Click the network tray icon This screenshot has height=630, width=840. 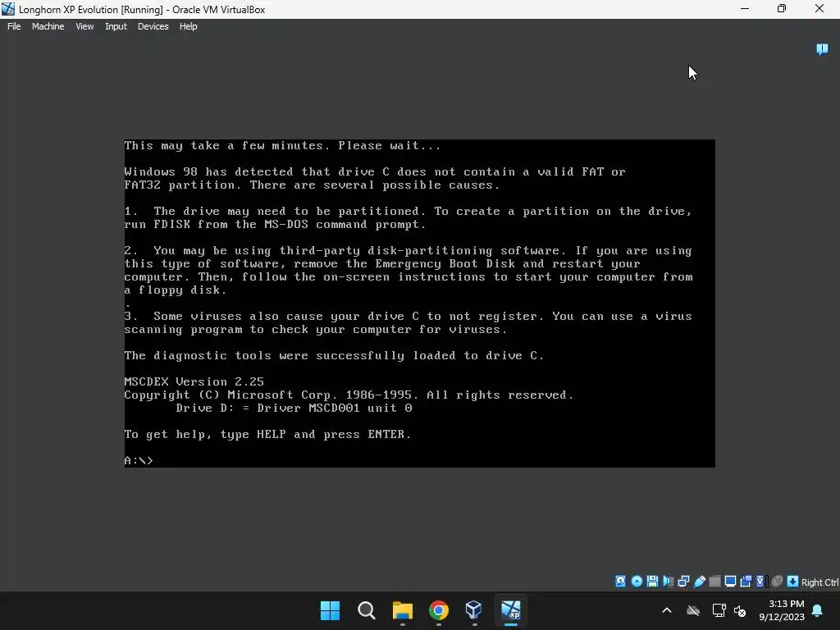(719, 610)
